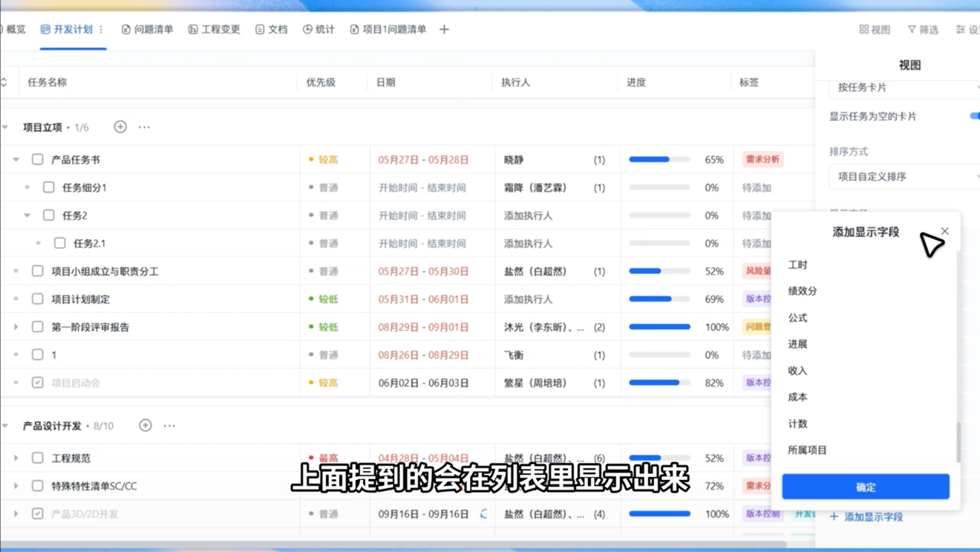
Task: Switch to the 文档 tab
Action: point(271,30)
